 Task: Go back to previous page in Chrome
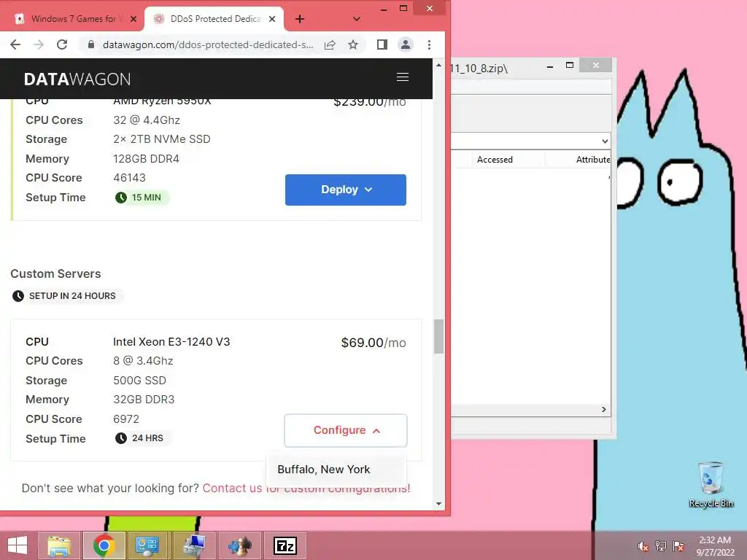point(15,44)
